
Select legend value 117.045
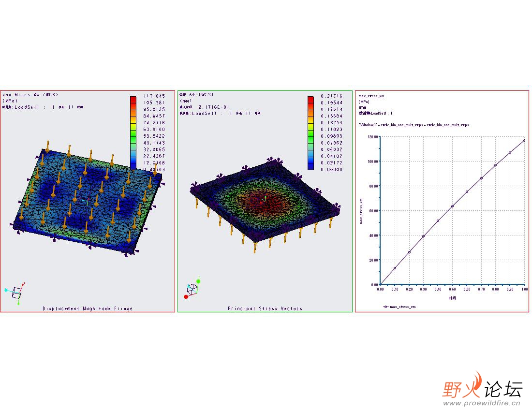pyautogui.click(x=154, y=96)
